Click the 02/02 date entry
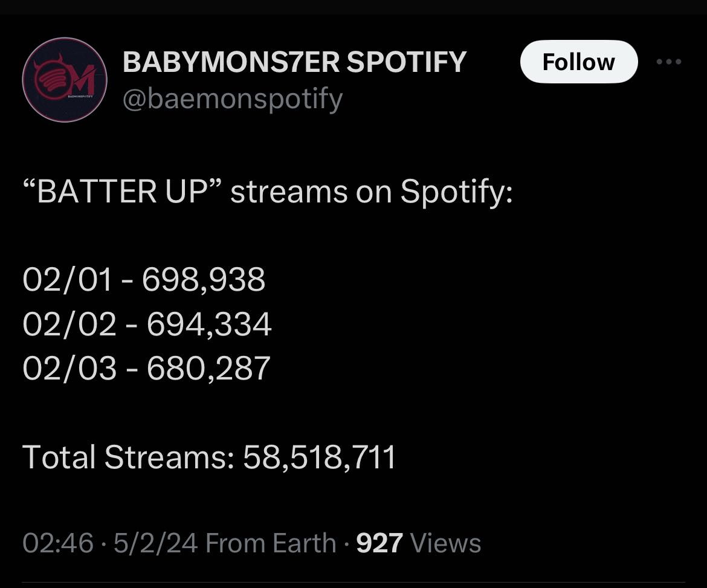Image resolution: width=707 pixels, height=588 pixels. coord(69,325)
